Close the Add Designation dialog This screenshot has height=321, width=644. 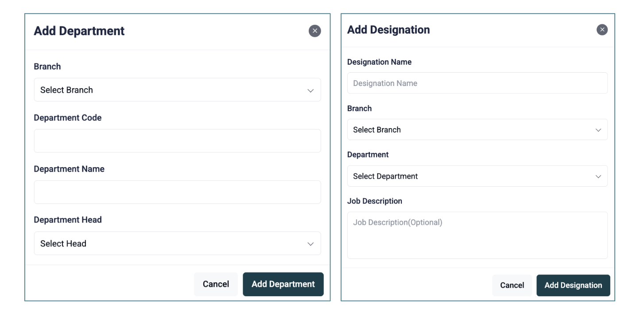(x=602, y=30)
